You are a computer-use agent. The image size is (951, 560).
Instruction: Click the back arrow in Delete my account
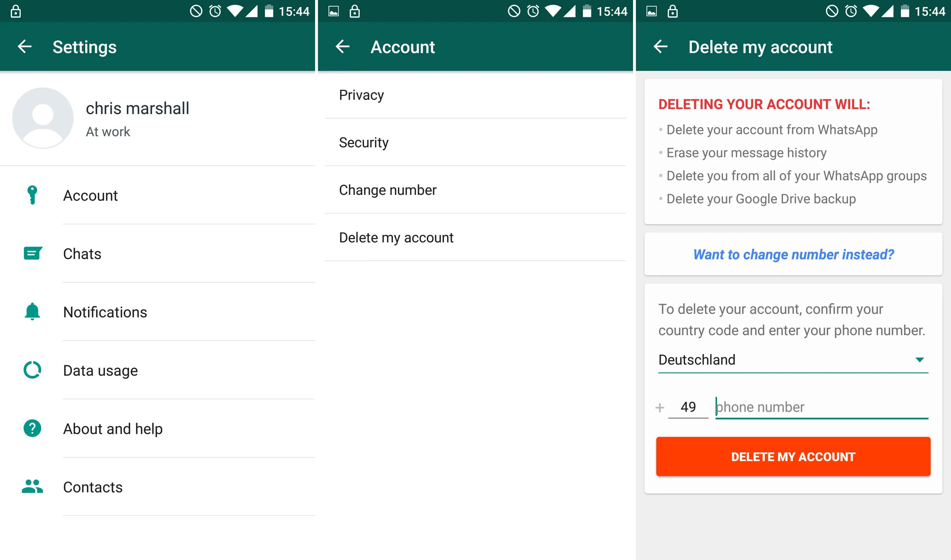(661, 47)
